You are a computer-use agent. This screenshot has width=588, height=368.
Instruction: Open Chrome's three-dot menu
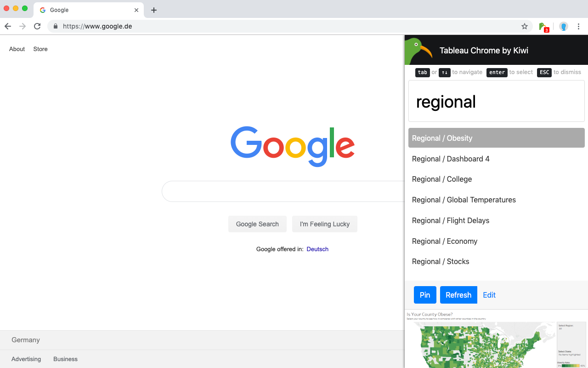pyautogui.click(x=578, y=26)
